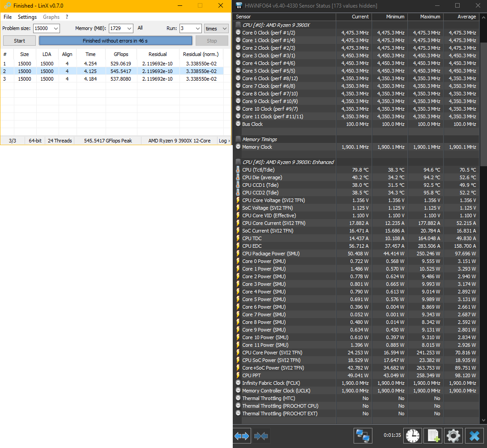
Task: Click the Residual (norm.) column header
Action: (201, 54)
